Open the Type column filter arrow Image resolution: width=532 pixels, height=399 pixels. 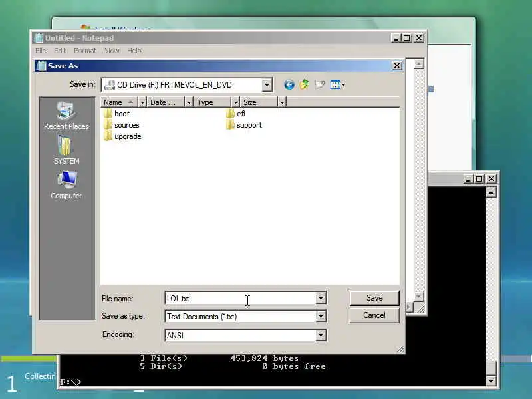[x=235, y=102]
